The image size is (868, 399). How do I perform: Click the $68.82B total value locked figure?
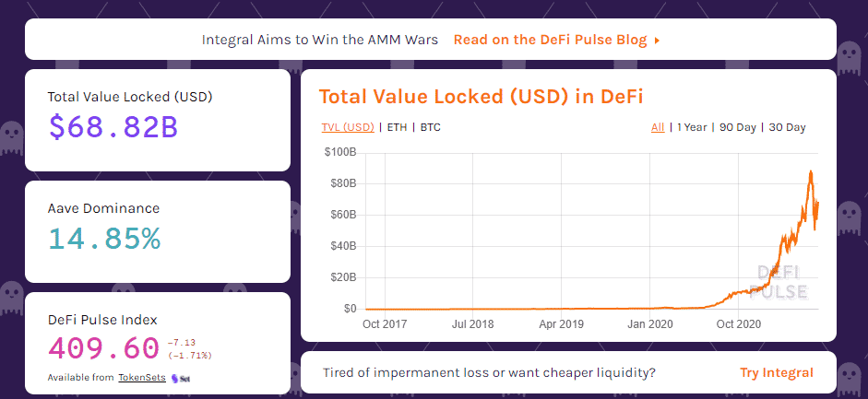pos(113,127)
